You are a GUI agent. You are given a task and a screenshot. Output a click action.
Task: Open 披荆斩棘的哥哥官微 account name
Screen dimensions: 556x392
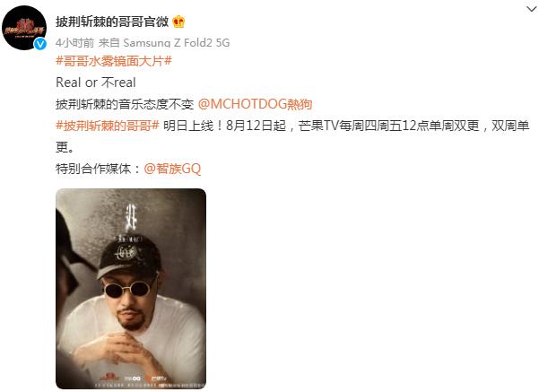click(112, 22)
